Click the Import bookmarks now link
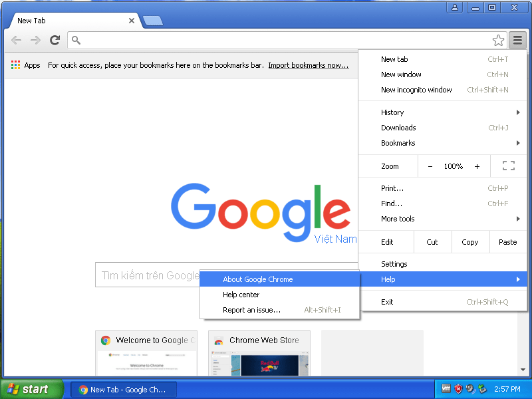Viewport: 532px width, 399px height. (309, 65)
